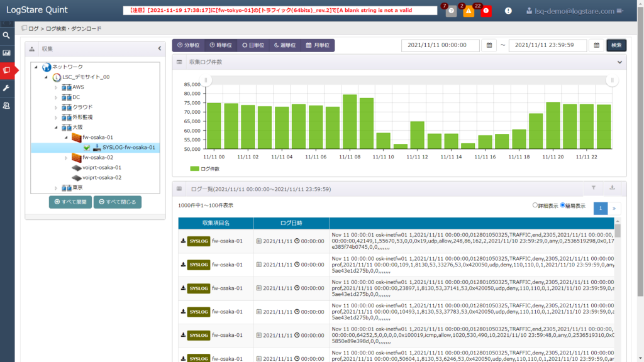Open the start date calendar picker

(489, 45)
